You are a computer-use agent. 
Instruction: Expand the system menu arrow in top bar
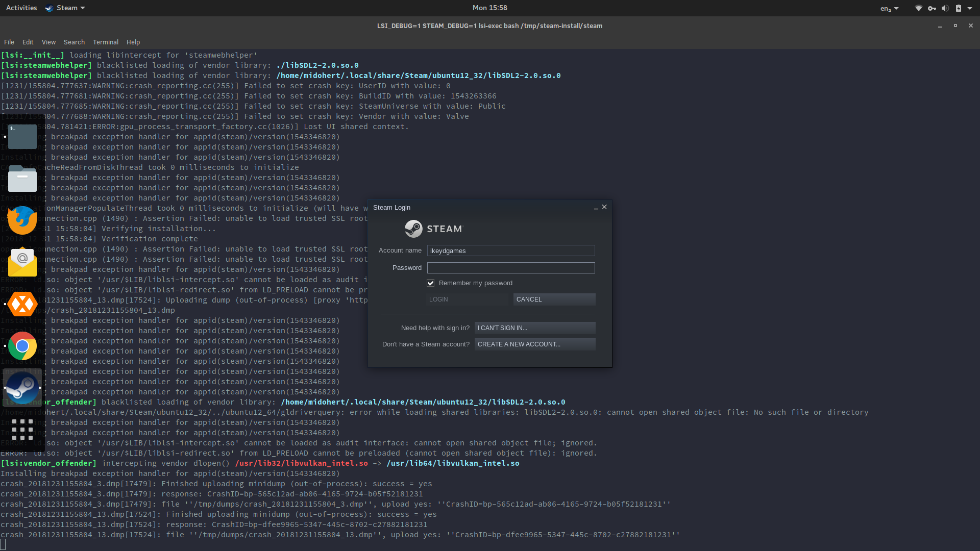pos(970,8)
